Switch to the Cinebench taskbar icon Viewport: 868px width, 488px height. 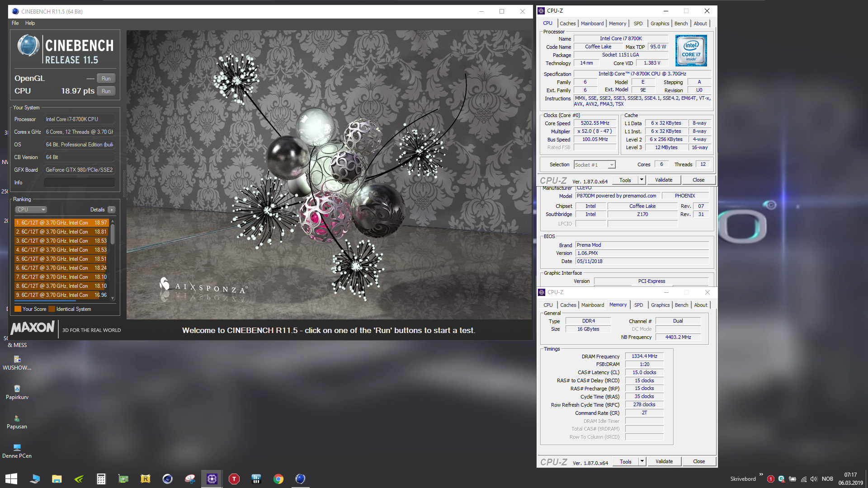pyautogui.click(x=301, y=479)
